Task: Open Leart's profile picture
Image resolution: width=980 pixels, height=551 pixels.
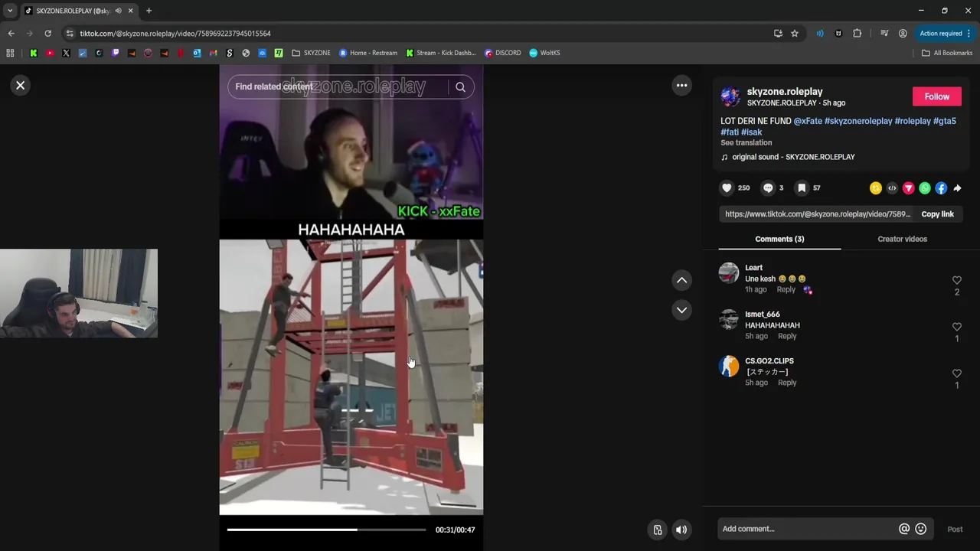Action: [x=729, y=273]
